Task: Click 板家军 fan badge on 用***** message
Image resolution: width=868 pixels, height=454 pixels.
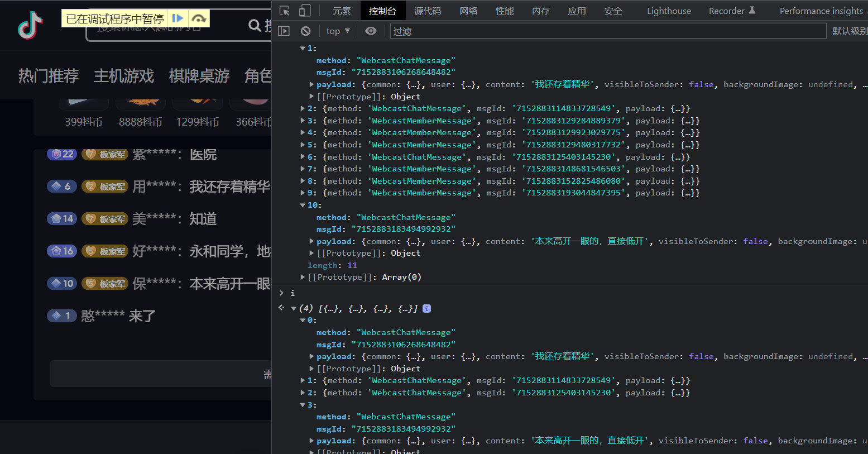Action: [105, 187]
